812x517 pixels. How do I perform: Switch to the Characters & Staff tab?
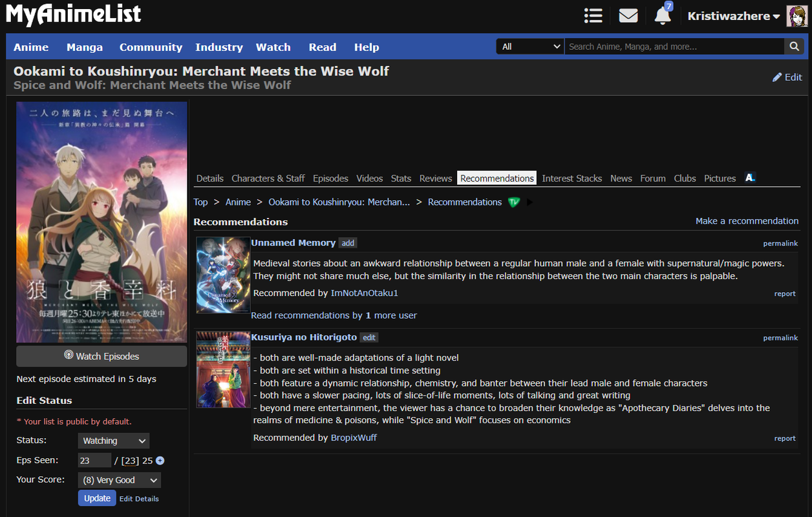pos(268,178)
